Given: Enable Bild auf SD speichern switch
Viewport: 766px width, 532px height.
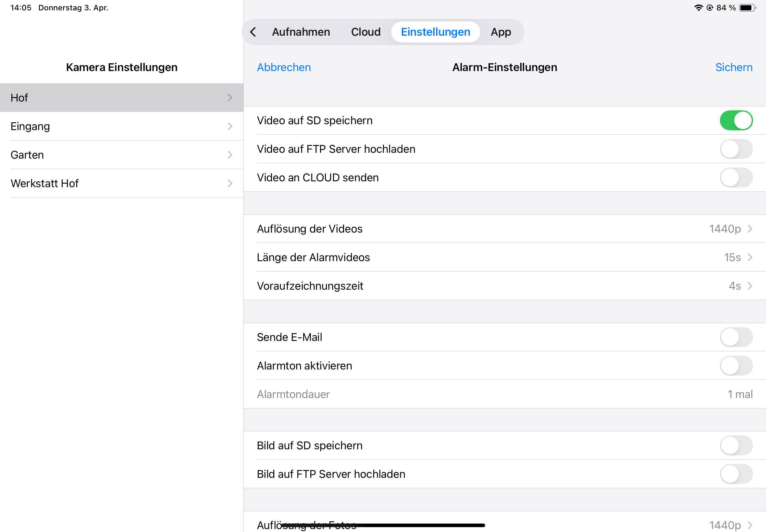Looking at the screenshot, I should click(x=736, y=446).
